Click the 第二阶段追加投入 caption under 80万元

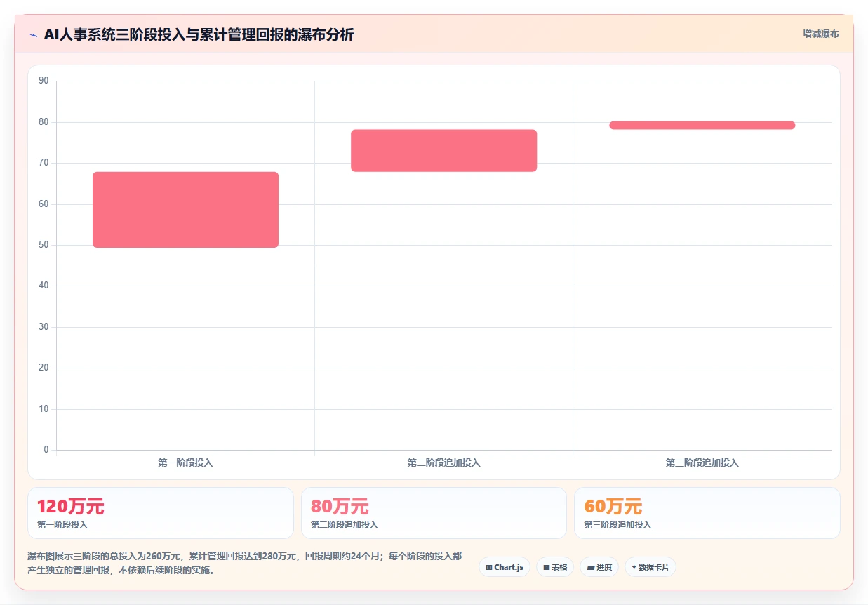click(x=345, y=525)
